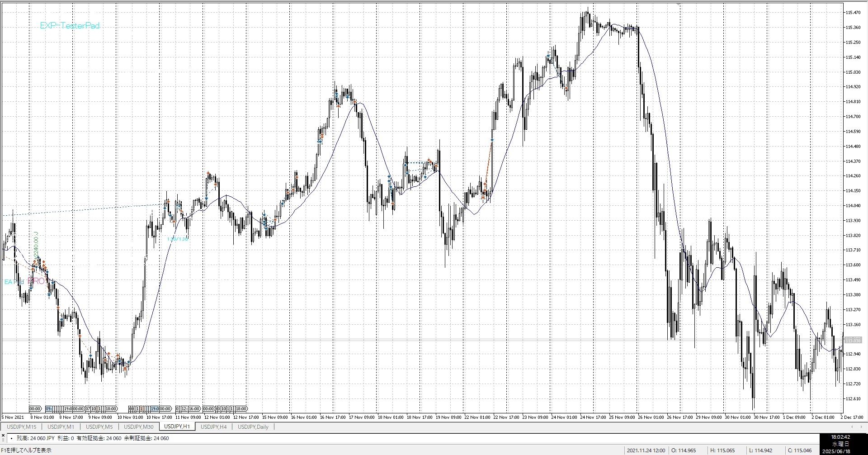
Task: Click the EXP-TesterPad label on chart
Action: 70,26
